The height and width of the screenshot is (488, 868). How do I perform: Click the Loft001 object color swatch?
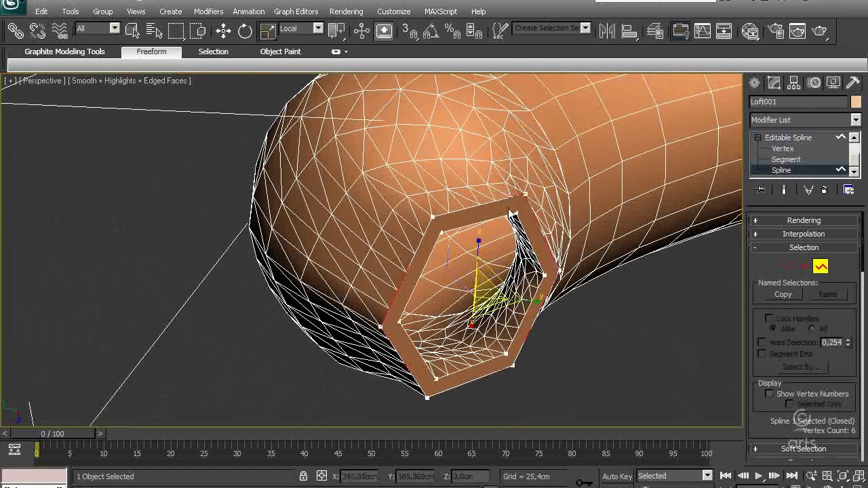(856, 102)
